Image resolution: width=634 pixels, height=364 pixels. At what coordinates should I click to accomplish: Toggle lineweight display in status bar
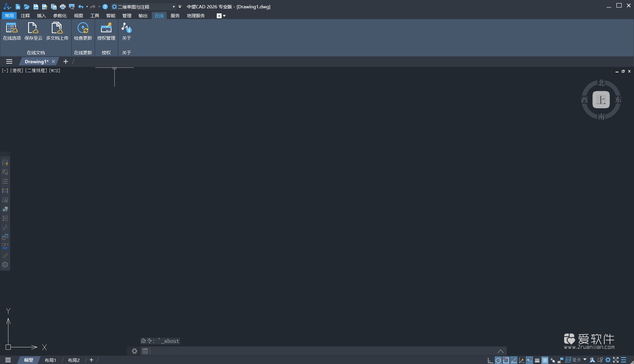click(x=537, y=360)
